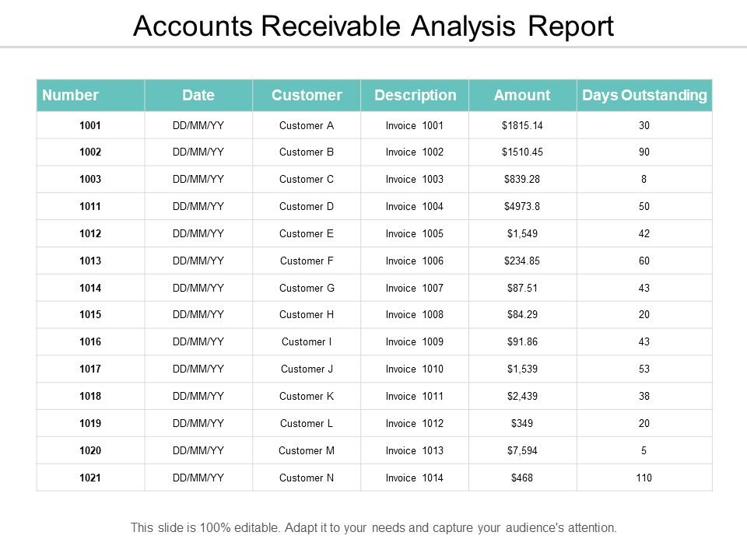The image size is (747, 560).
Task: Select the Customer K cell
Action: coord(307,396)
